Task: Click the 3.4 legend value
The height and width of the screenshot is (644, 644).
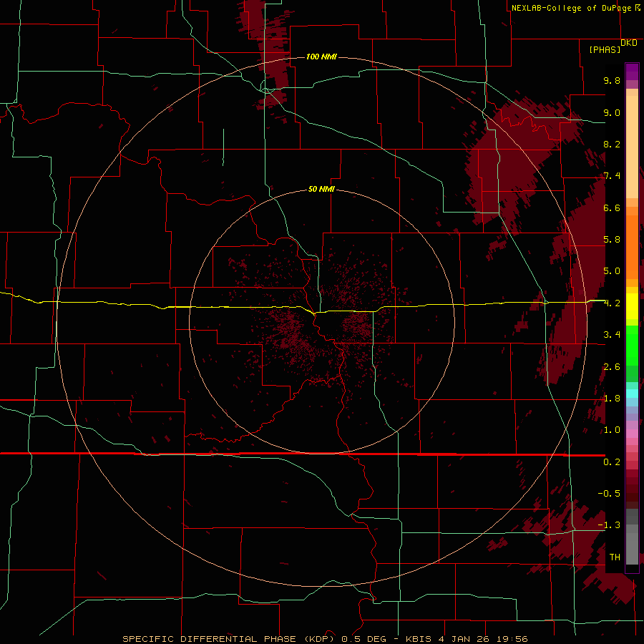Action: pyautogui.click(x=612, y=335)
